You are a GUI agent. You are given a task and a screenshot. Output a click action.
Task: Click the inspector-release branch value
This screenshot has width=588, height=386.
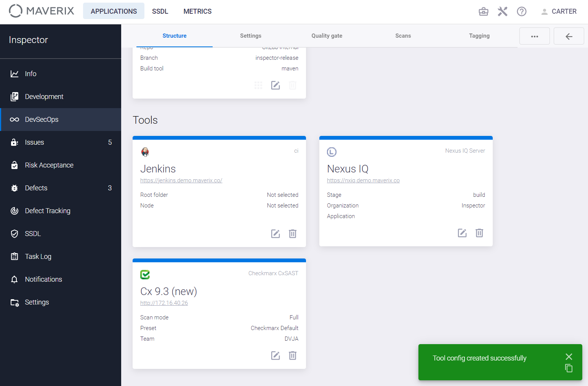coord(277,58)
